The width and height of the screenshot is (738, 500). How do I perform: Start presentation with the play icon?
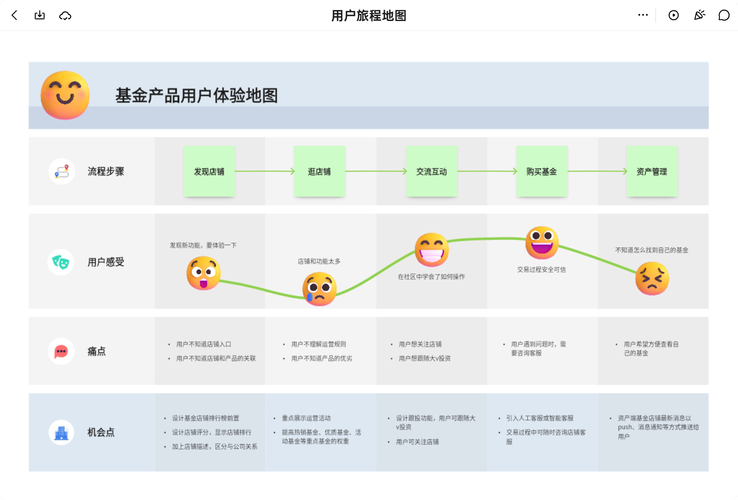pyautogui.click(x=674, y=16)
